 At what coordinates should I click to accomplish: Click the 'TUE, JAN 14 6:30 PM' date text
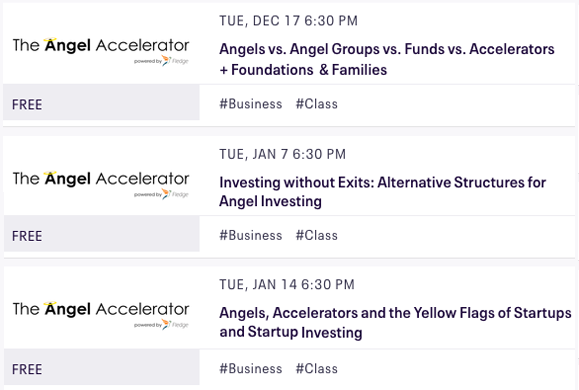pyautogui.click(x=287, y=284)
